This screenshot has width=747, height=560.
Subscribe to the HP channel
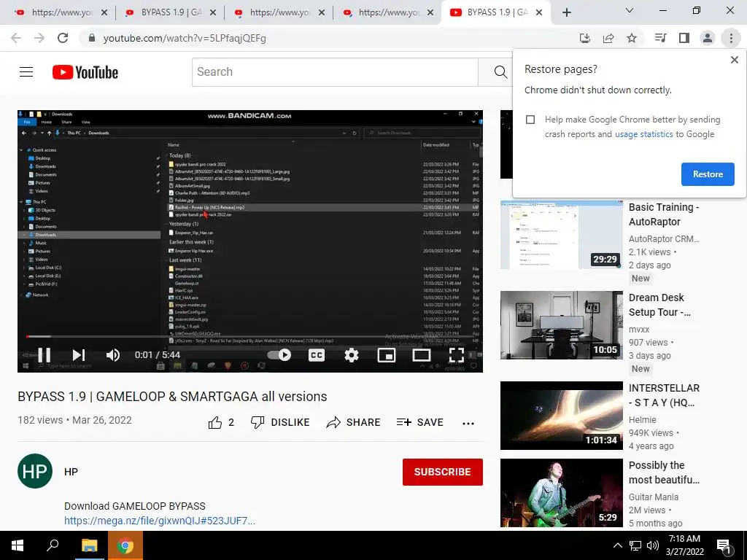pyautogui.click(x=443, y=472)
